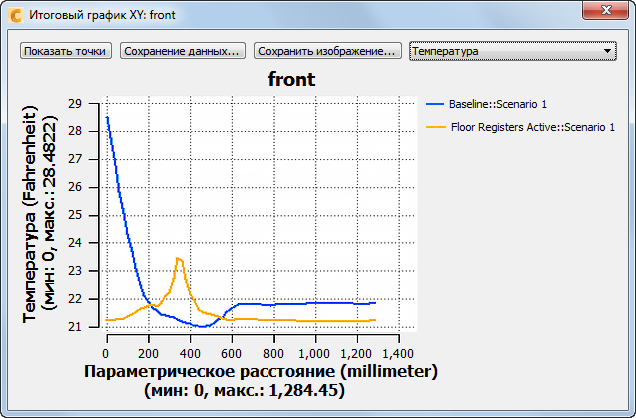The image size is (636, 418).
Task: Click the blue Baseline legend line
Action: coord(435,105)
